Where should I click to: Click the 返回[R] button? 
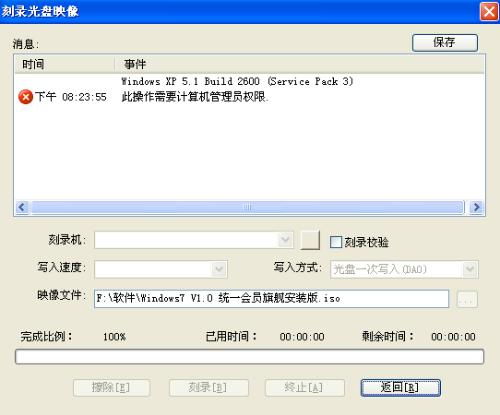[400, 388]
